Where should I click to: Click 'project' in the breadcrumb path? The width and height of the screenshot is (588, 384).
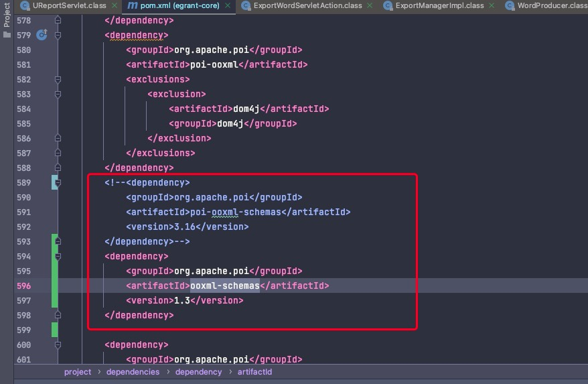tap(78, 372)
